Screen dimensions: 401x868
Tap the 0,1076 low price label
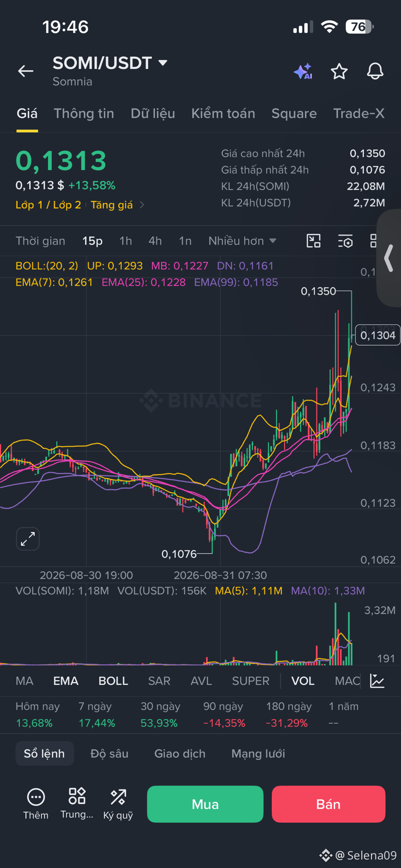(x=179, y=554)
